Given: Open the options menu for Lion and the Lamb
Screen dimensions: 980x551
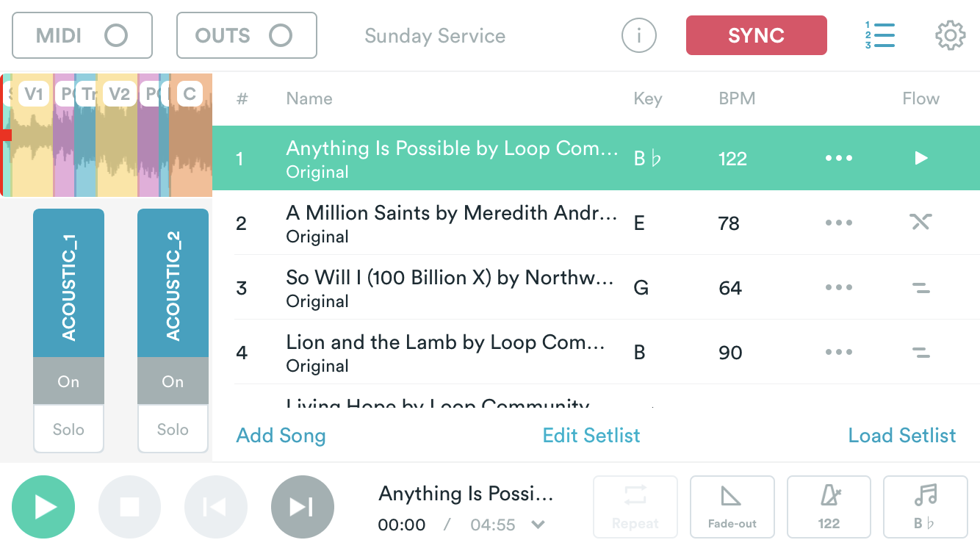Looking at the screenshot, I should 839,352.
